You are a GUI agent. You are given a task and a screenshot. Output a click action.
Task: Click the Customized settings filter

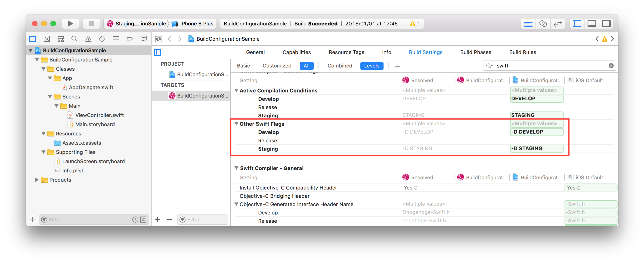277,66
